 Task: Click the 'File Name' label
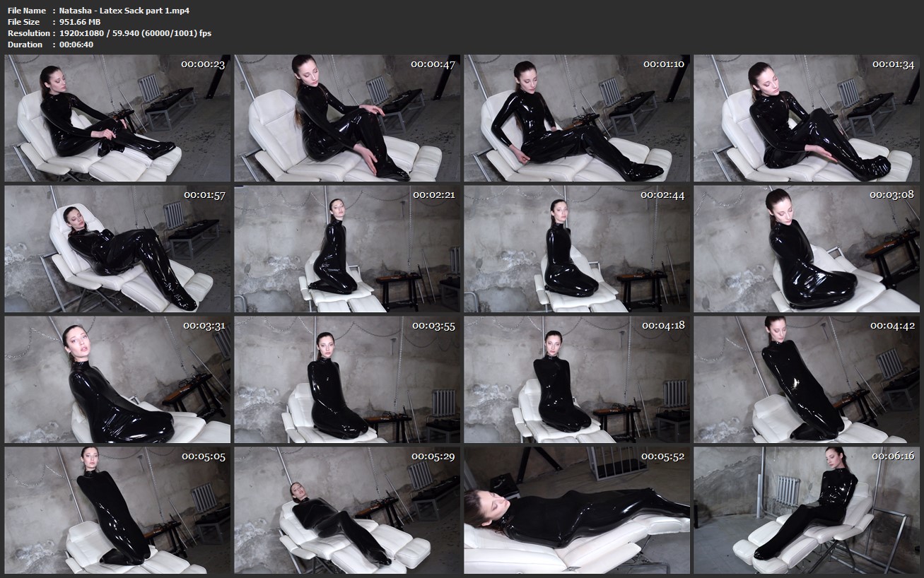pos(27,11)
